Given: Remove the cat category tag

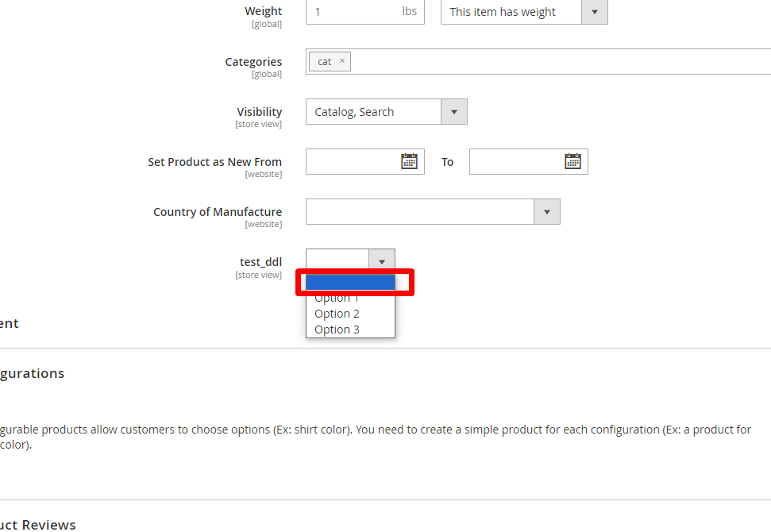Looking at the screenshot, I should point(342,61).
